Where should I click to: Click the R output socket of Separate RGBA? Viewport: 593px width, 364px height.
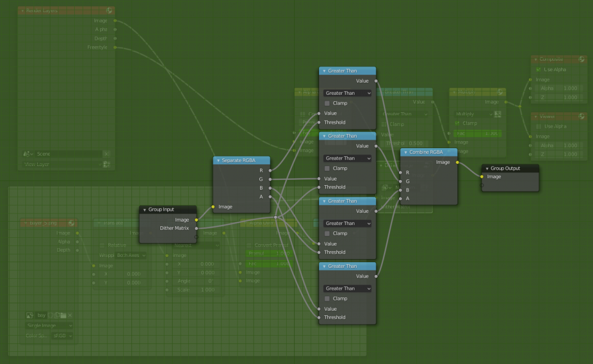click(x=270, y=171)
